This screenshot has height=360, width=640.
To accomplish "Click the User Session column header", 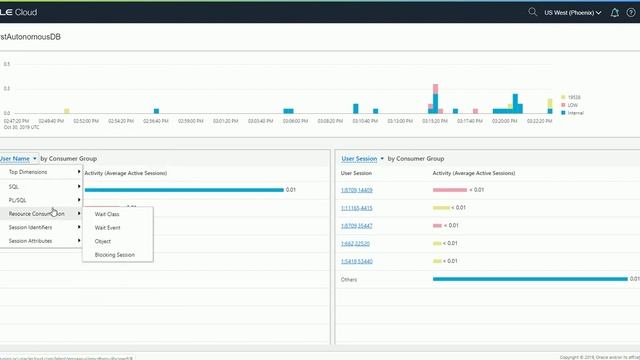I will pyautogui.click(x=356, y=173).
